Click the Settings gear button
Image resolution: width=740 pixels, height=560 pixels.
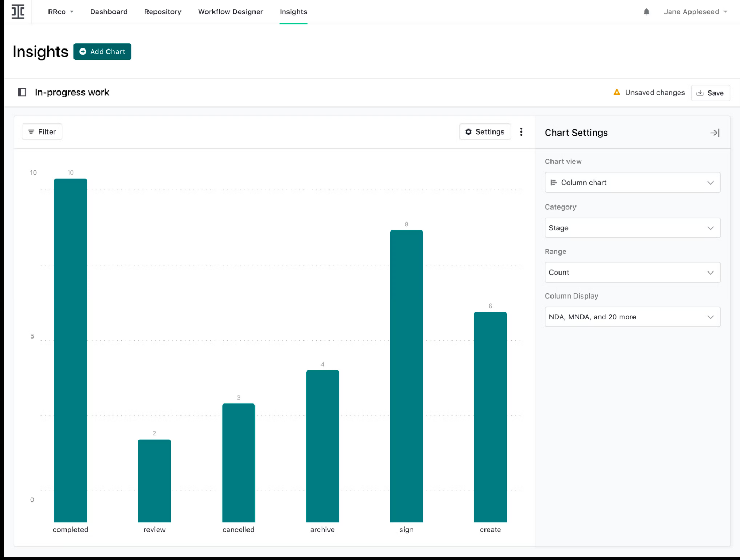tap(484, 132)
